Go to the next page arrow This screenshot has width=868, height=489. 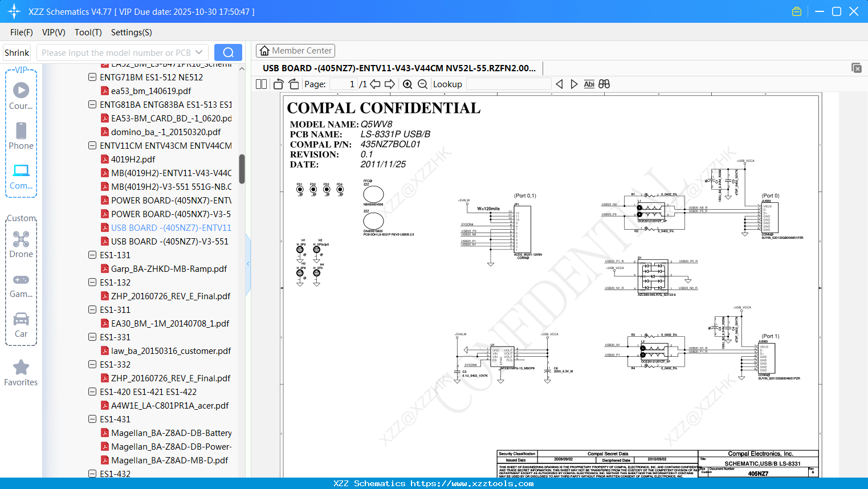(390, 84)
